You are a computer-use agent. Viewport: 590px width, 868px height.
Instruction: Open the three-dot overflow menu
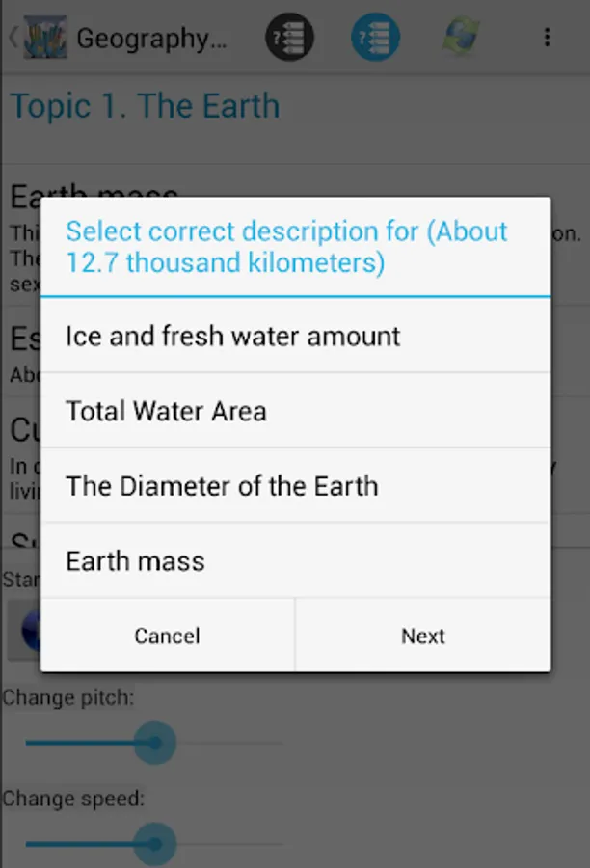547,37
